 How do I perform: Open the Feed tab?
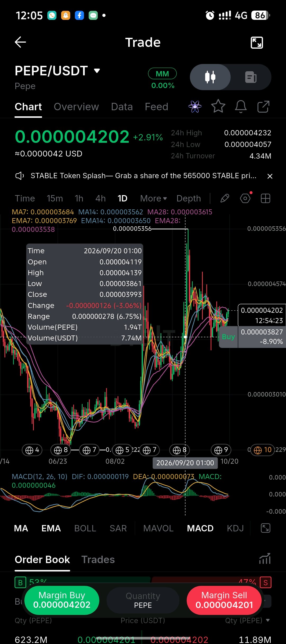[x=157, y=107]
